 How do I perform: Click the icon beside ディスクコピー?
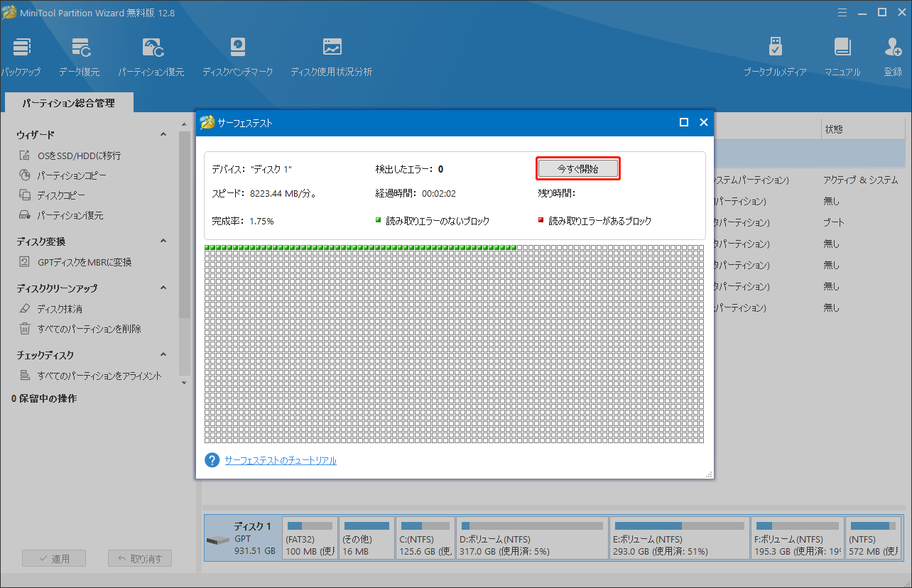pos(25,195)
